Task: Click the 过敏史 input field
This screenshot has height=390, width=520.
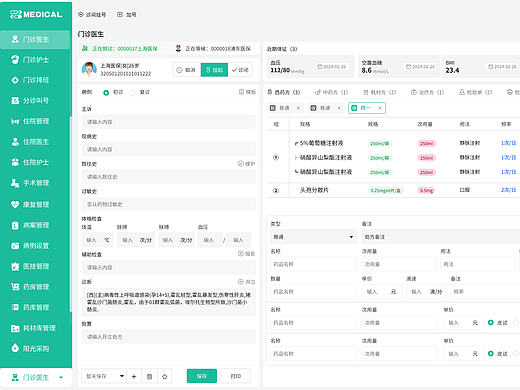Action: click(169, 204)
